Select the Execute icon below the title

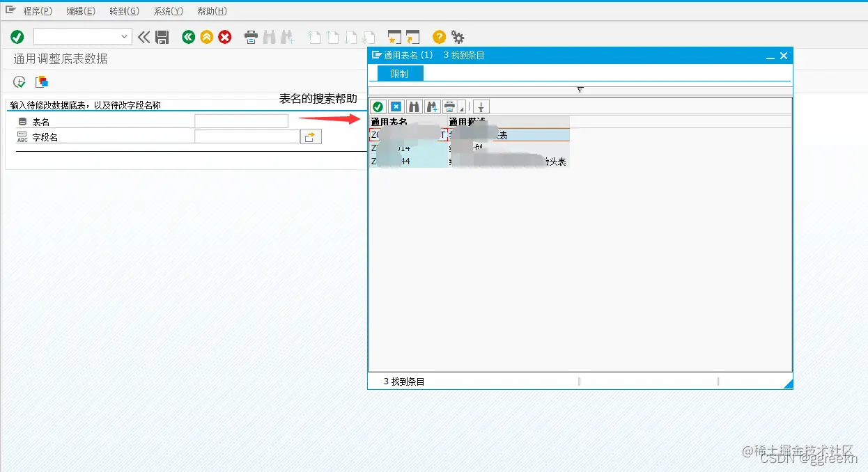click(18, 81)
